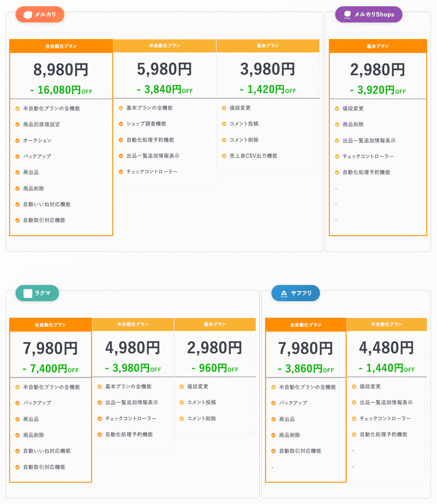Click the ラクマ service badge icon
Image resolution: width=437 pixels, height=504 pixels.
point(37,293)
